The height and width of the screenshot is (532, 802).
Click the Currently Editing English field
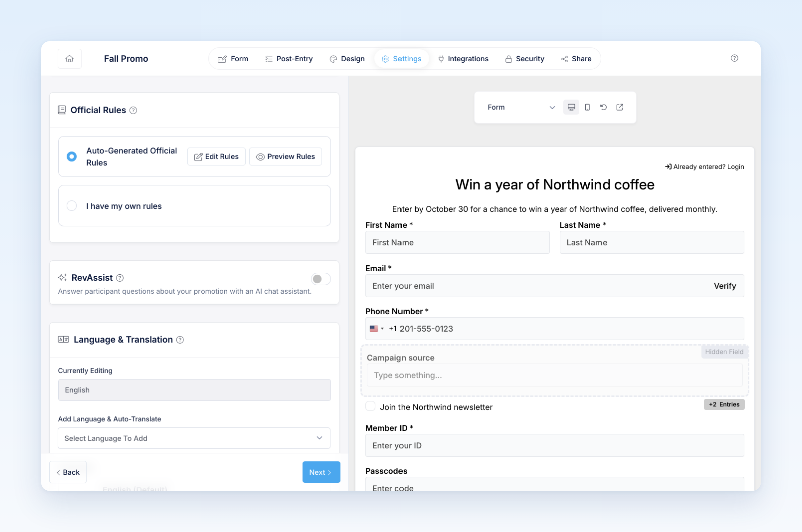point(194,390)
